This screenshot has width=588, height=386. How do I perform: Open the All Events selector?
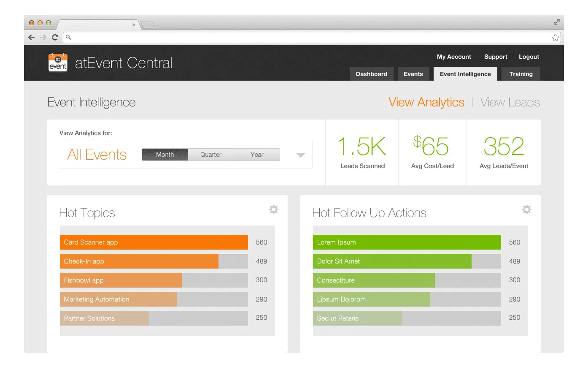click(97, 155)
